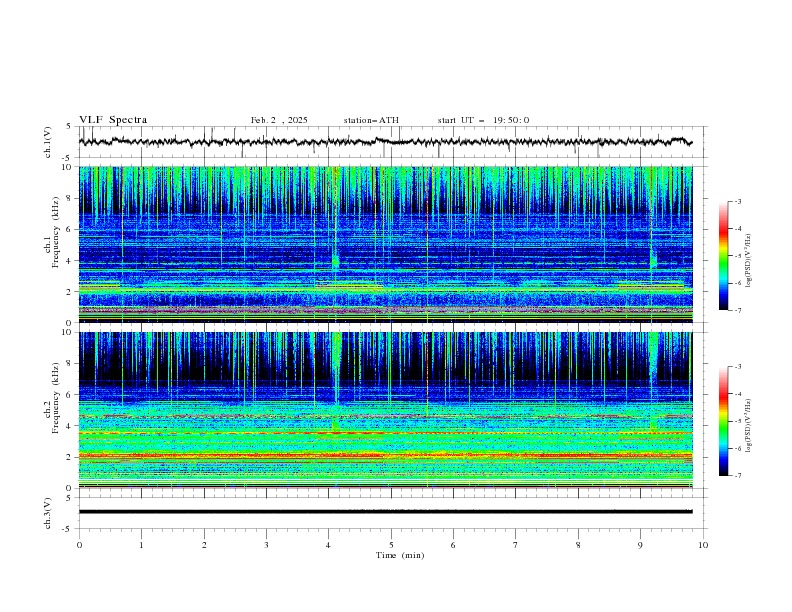Click the ch.1 voltage waveform trace
This screenshot has width=792, height=612.
pyautogui.click(x=385, y=142)
